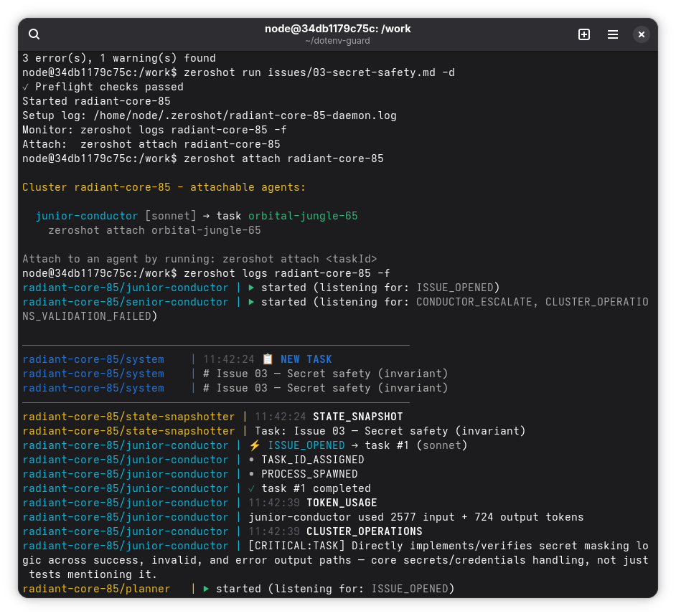This screenshot has width=676, height=616.
Task: Click the "task #1 completed" log entry
Action: (316, 488)
